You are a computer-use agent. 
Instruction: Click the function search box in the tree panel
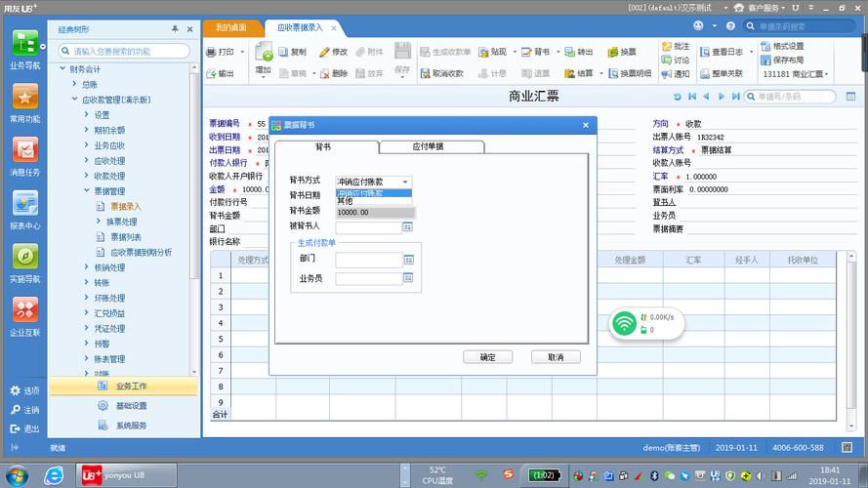124,51
